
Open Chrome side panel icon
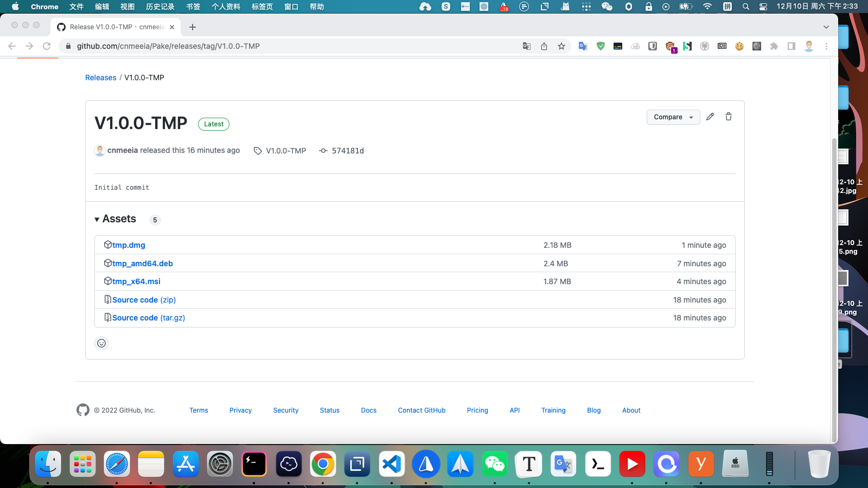click(792, 46)
